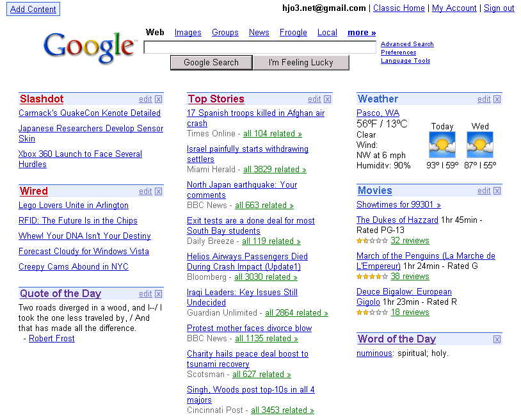Open Advanced Search
The image size is (521, 420).
pos(407,44)
